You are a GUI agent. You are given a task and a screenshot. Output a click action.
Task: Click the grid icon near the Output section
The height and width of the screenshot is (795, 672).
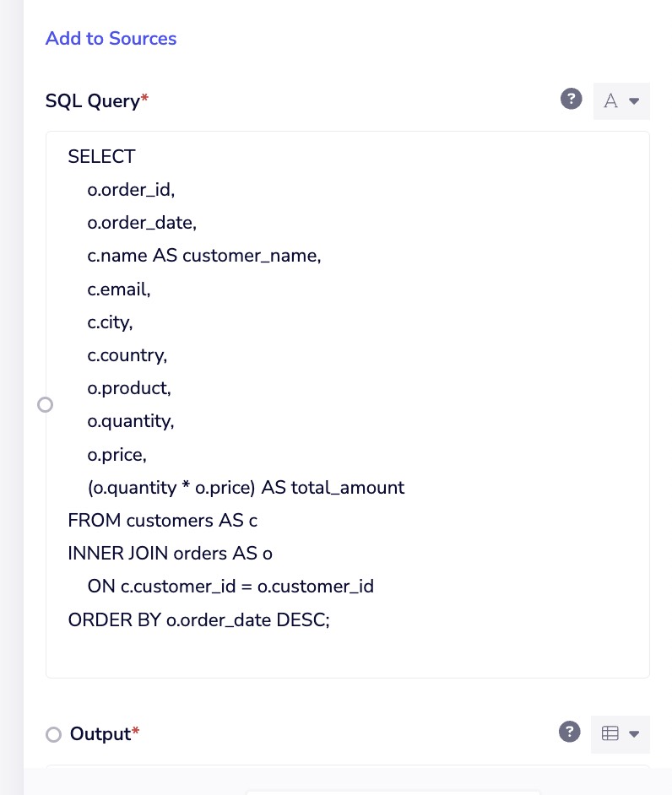[x=610, y=733]
